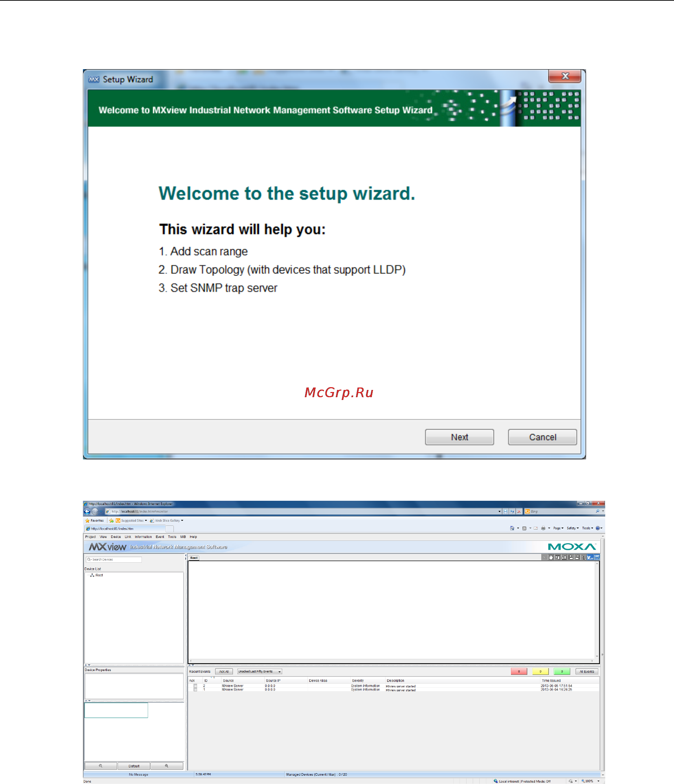
Task: Click the align bottom toolbar icon
Action: (564, 557)
